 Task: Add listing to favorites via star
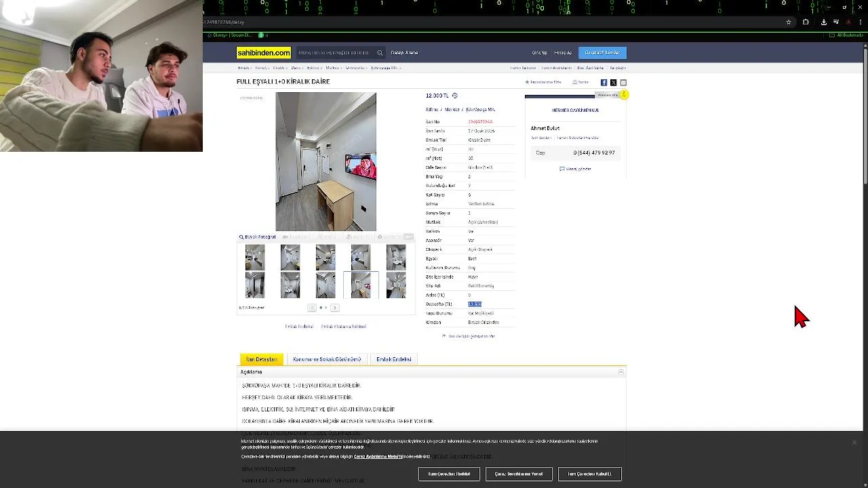click(543, 82)
